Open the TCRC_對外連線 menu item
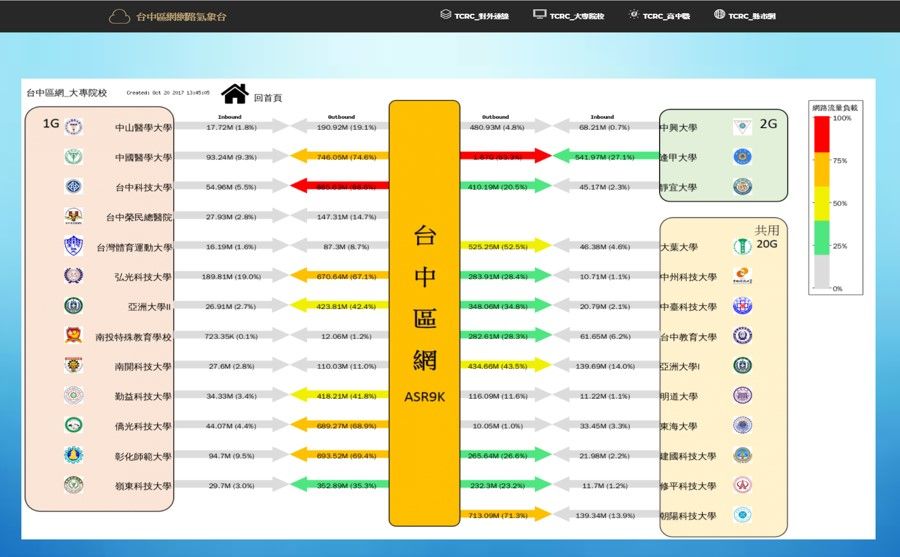This screenshot has height=557, width=900. pyautogui.click(x=475, y=16)
